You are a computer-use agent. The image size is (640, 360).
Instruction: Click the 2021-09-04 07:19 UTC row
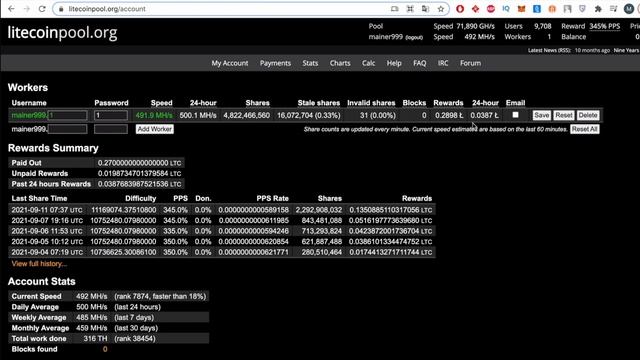[222, 252]
